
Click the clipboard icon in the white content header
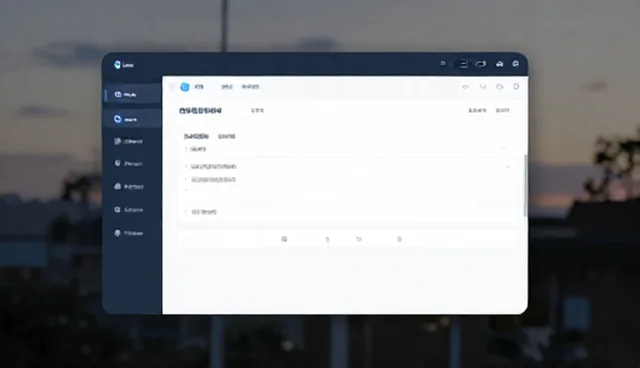516,86
